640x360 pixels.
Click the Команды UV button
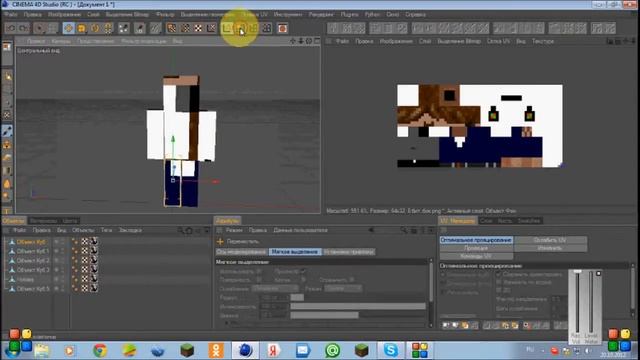[476, 256]
